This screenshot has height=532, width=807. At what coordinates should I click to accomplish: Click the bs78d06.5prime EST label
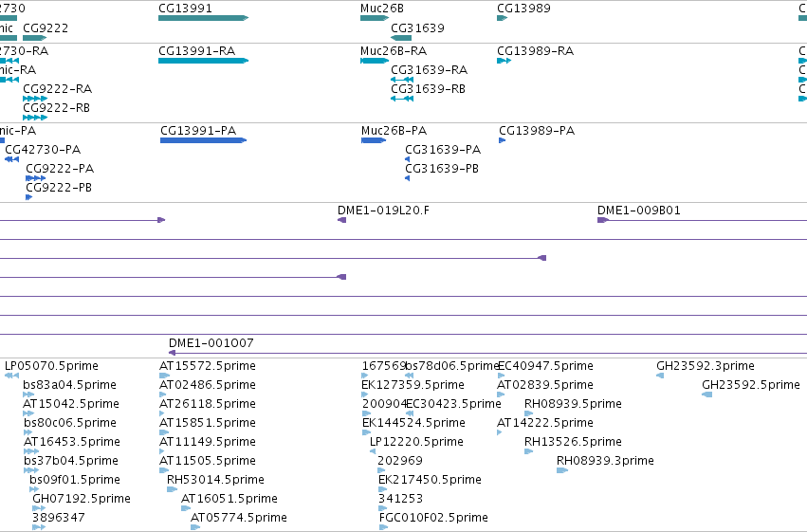pyautogui.click(x=452, y=366)
